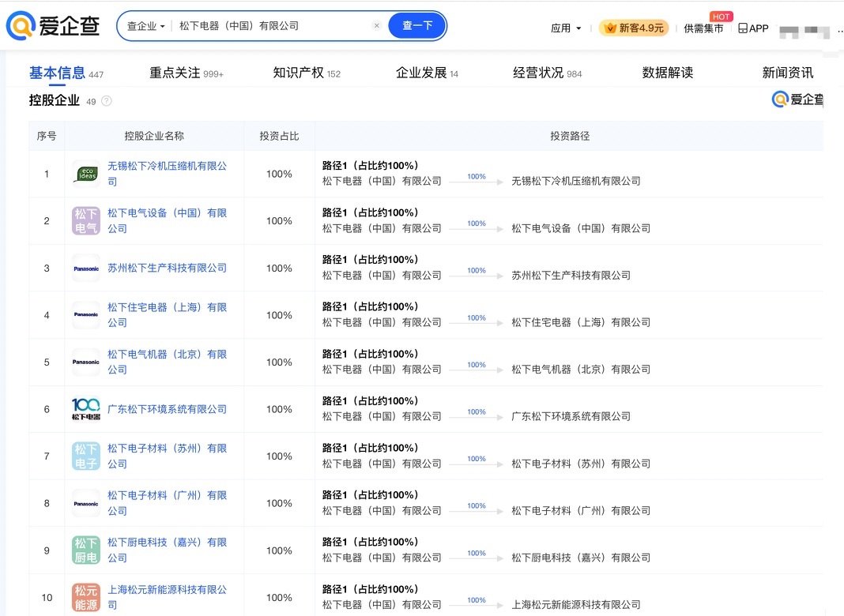The height and width of the screenshot is (616, 844).
Task: Click path target 苏州松下生产科技有限公司 in 投资路径
Action: (571, 276)
